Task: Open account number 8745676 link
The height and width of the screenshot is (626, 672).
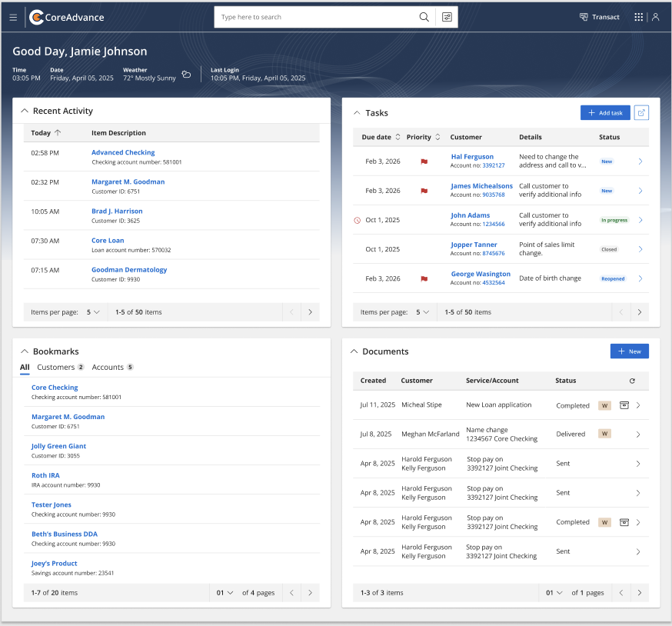Action: (x=494, y=254)
